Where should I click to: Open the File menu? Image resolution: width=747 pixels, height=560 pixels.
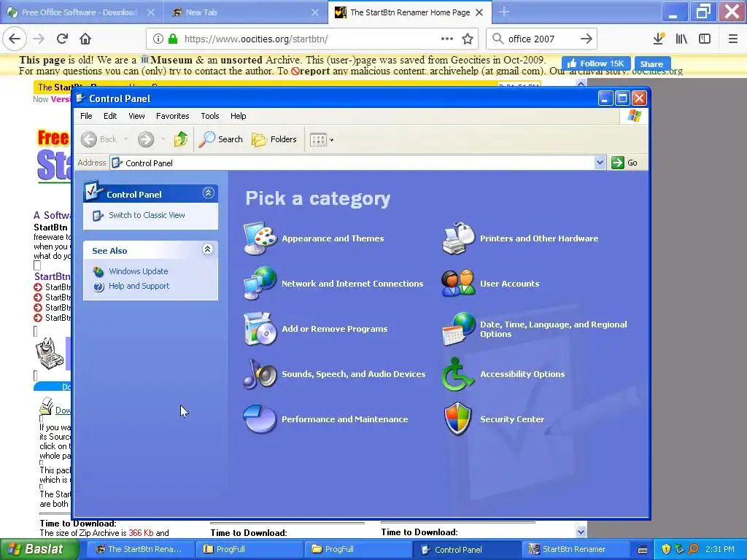click(x=86, y=116)
